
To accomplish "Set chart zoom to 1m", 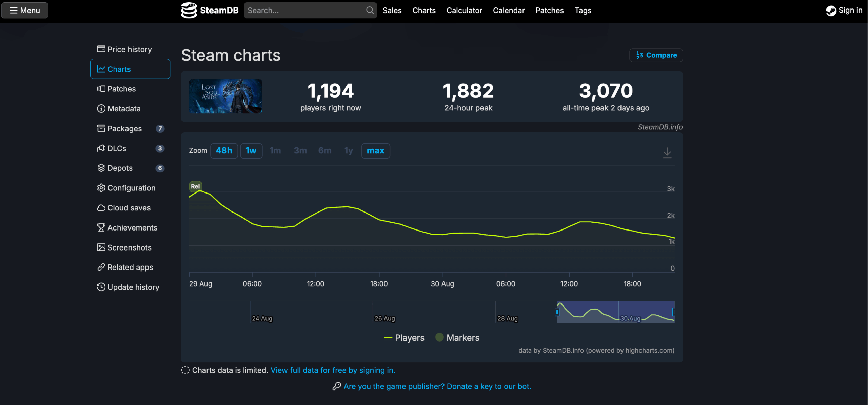I will 275,150.
